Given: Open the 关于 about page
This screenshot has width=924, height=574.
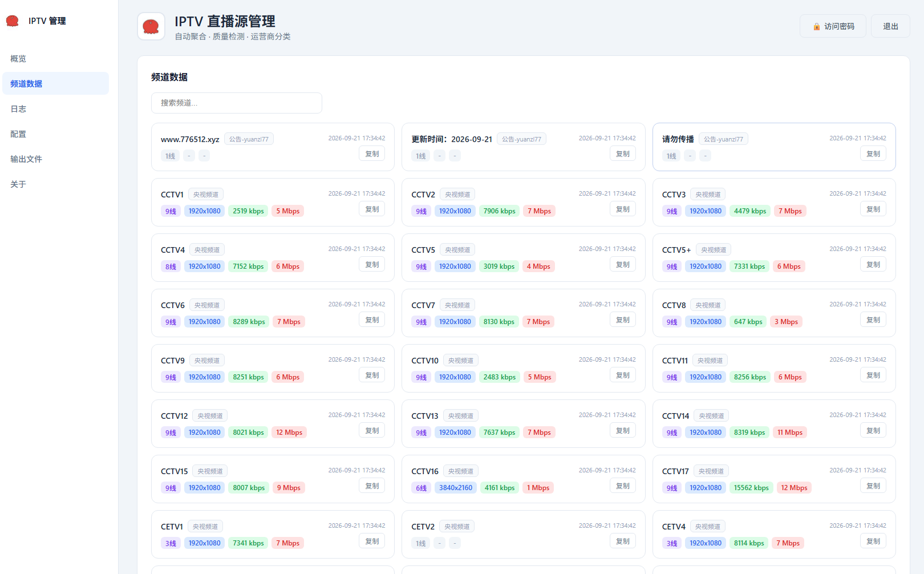Looking at the screenshot, I should pos(55,184).
